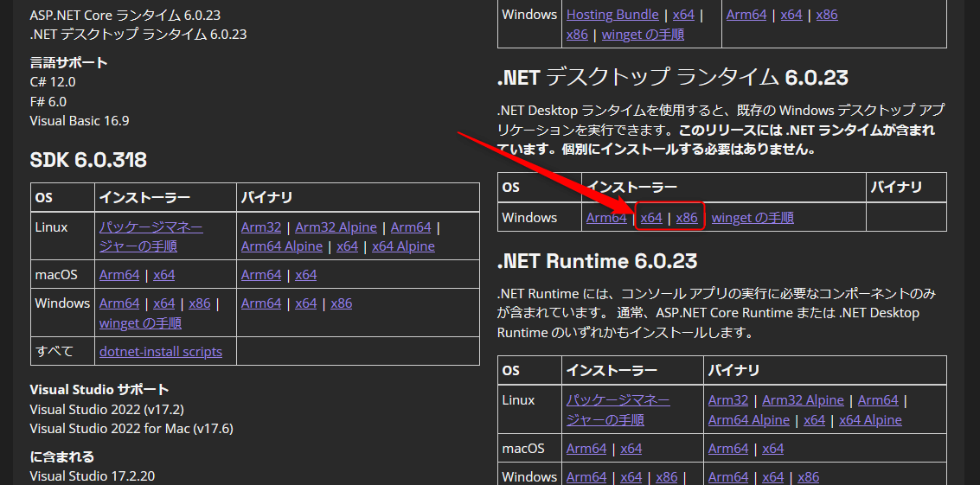Open winget instructions link beside Hosting Bundle x86
Image resolution: width=980 pixels, height=485 pixels.
644,35
